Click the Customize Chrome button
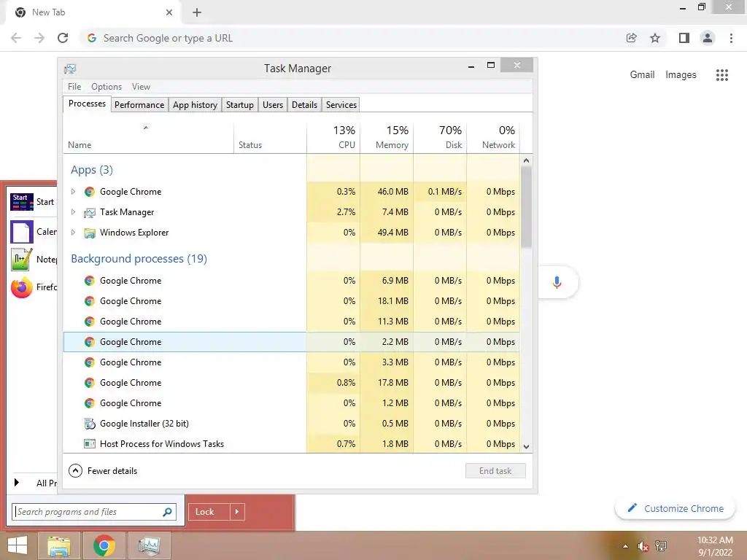The height and width of the screenshot is (560, 747). tap(675, 508)
